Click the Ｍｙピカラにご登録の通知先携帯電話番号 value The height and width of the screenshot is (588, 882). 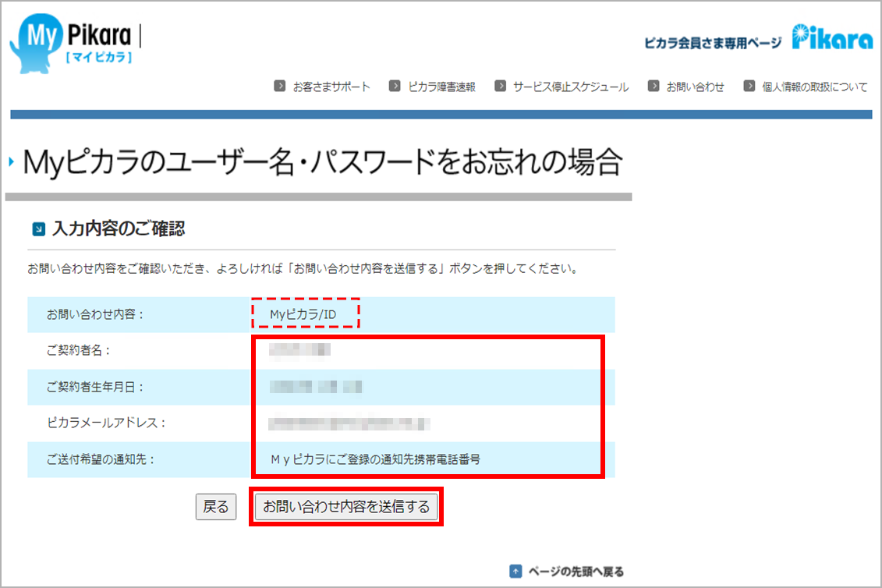375,459
